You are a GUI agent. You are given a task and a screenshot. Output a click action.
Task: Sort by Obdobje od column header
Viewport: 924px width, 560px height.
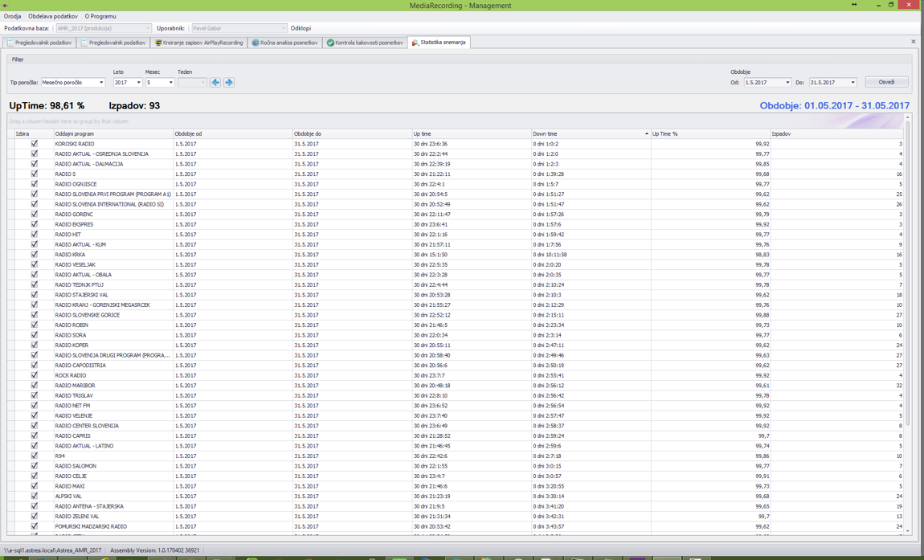pyautogui.click(x=233, y=134)
